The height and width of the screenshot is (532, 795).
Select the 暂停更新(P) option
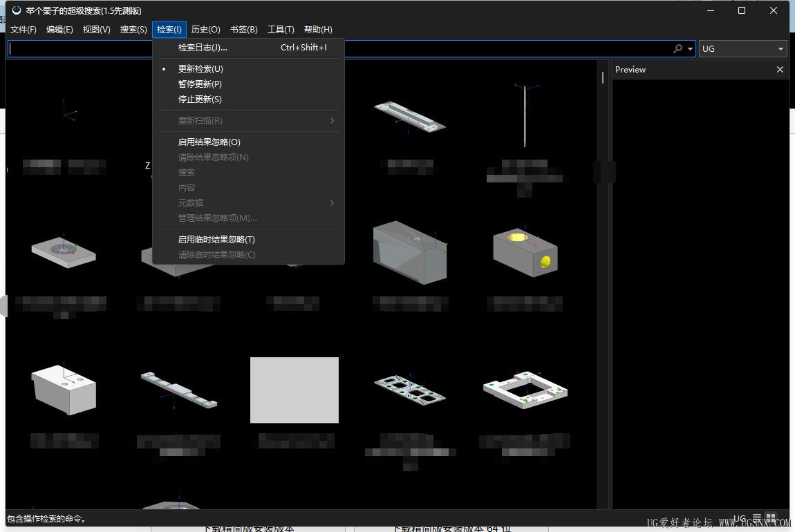248,84
